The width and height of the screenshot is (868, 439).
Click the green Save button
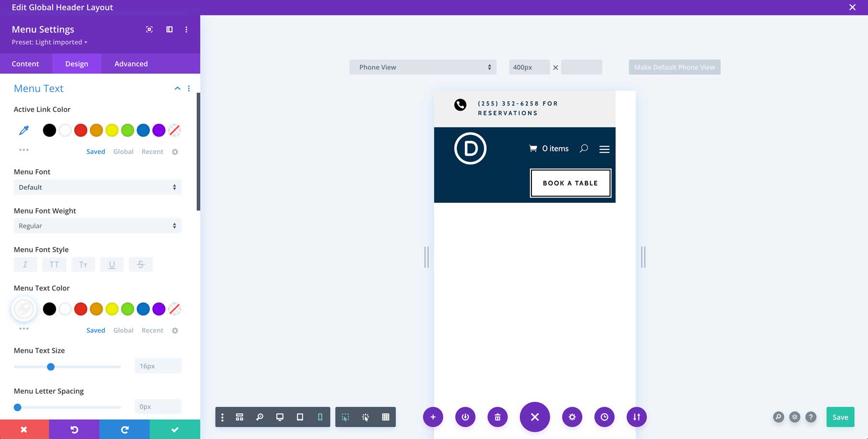point(840,417)
